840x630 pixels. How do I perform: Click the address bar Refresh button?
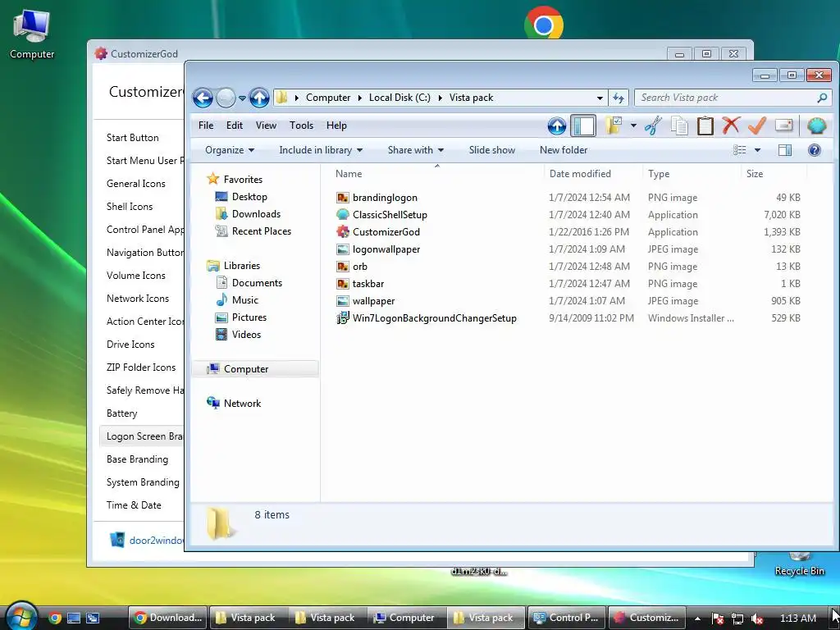[x=619, y=98]
